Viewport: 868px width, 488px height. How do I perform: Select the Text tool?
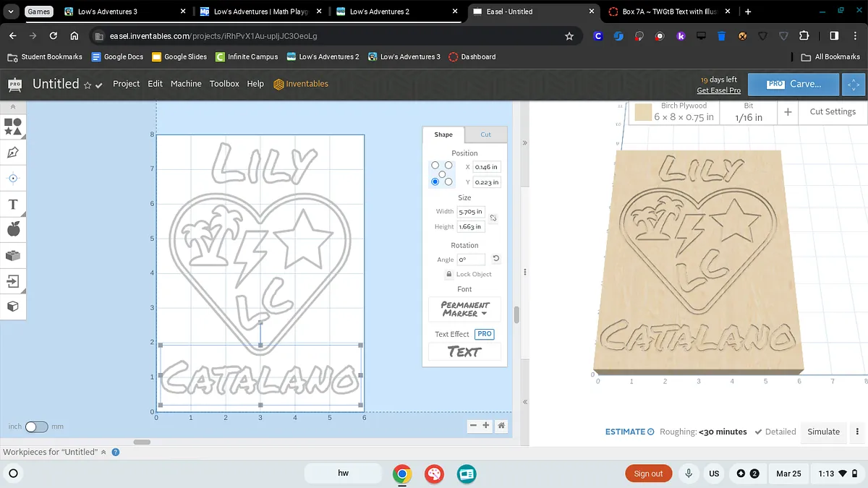13,205
